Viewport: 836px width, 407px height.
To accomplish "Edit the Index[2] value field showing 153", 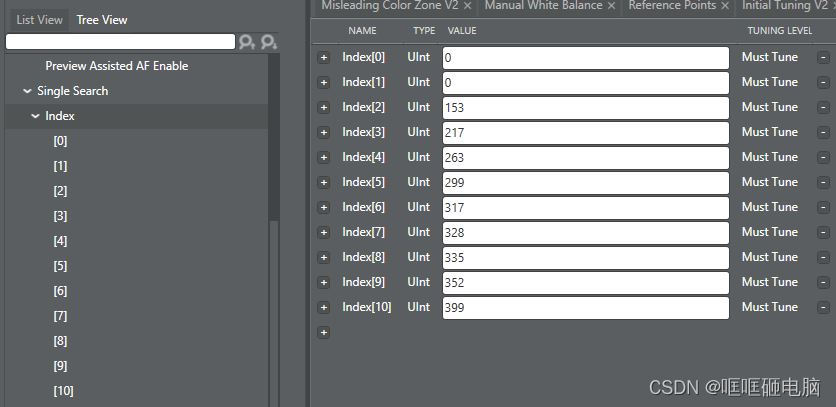I will pyautogui.click(x=585, y=108).
